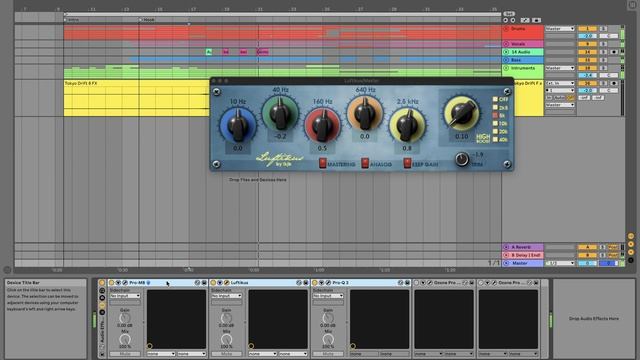Click the Drums track activator button
This screenshot has height=360, width=640.
(x=587, y=29)
